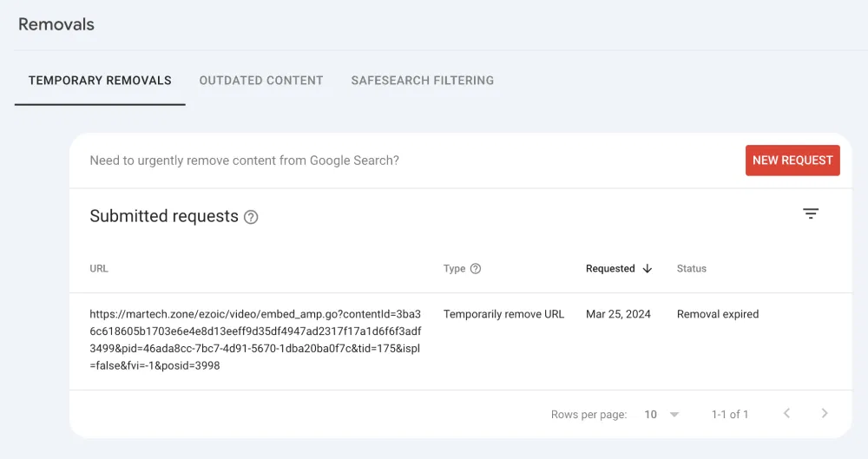Sort by the Requested column arrow
This screenshot has width=868, height=459.
648,268
